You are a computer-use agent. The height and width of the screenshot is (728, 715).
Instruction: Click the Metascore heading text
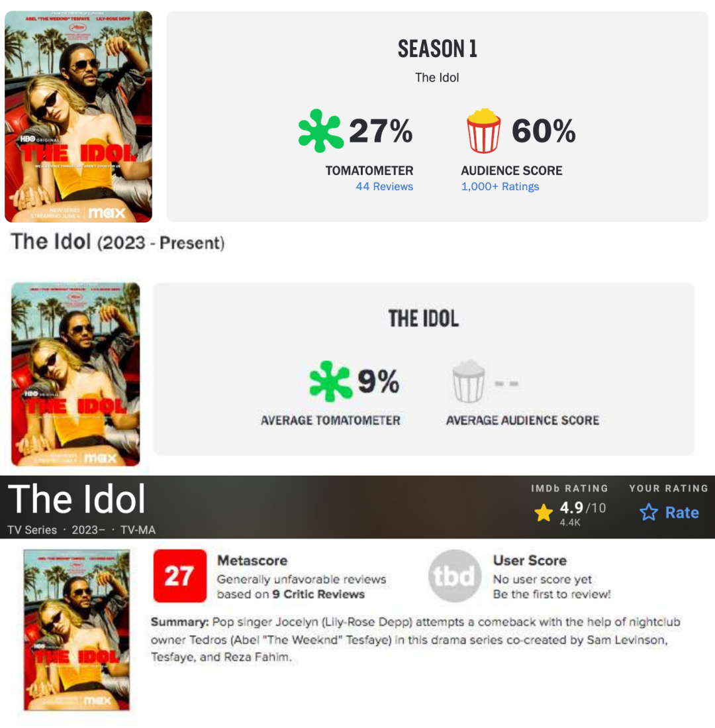tap(252, 560)
